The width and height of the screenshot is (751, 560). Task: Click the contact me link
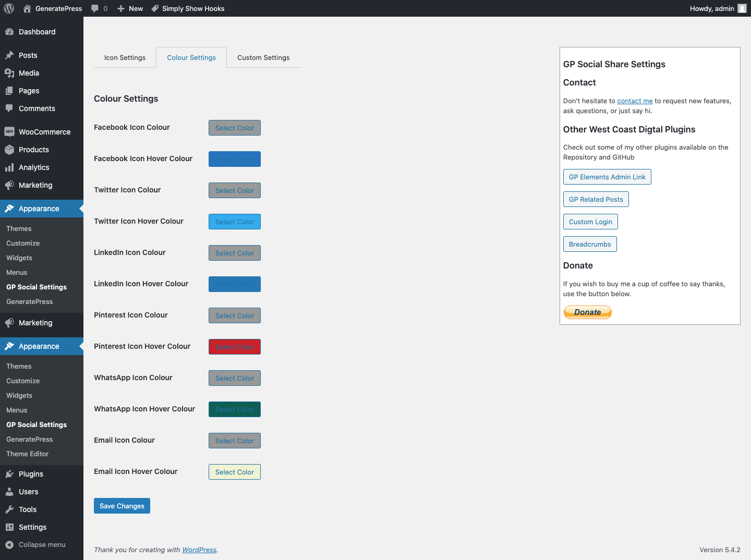coord(635,101)
